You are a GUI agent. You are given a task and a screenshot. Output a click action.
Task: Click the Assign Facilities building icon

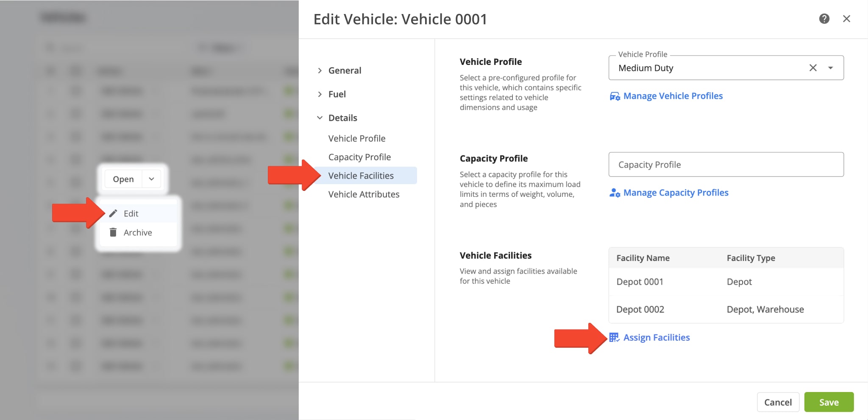tap(614, 338)
